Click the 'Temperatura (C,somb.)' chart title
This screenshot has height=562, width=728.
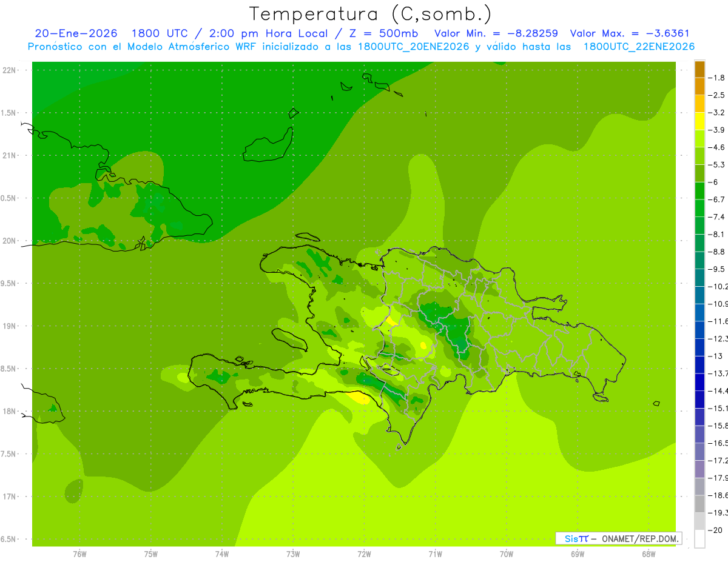pos(370,14)
